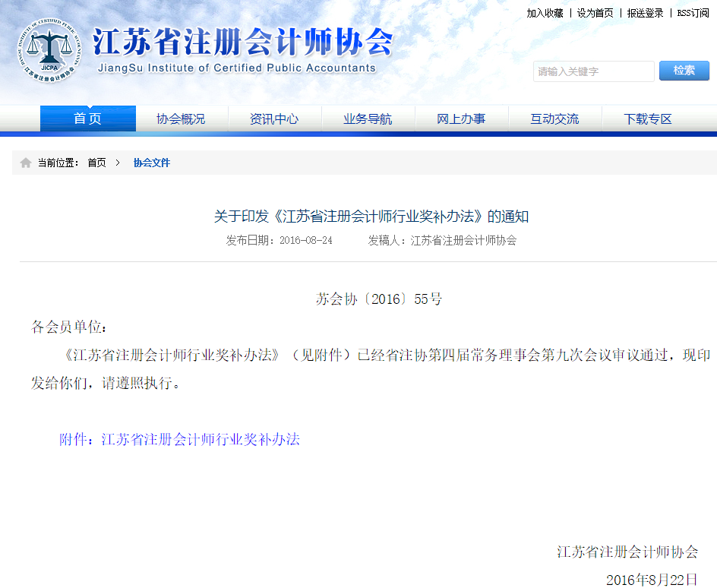Click the home icon in the breadcrumb bar

point(25,163)
